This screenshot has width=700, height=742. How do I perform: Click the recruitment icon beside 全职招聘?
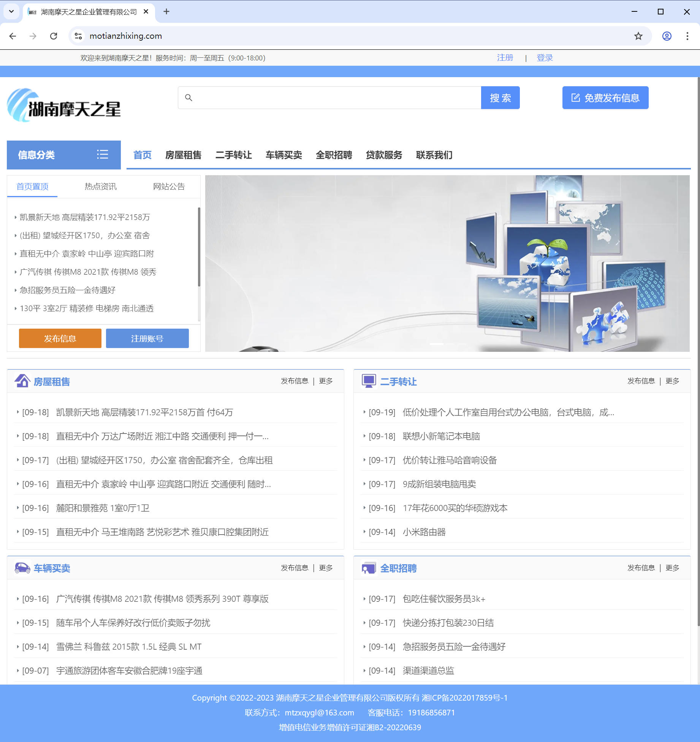(369, 568)
